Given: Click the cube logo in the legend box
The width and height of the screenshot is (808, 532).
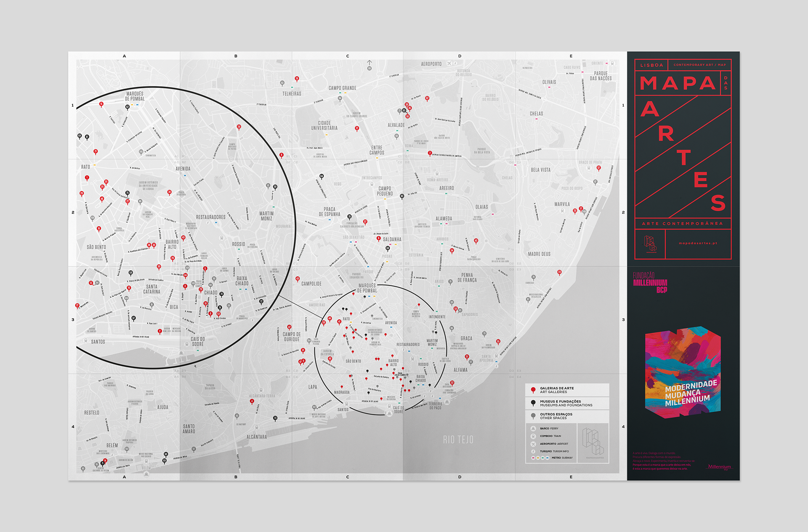Looking at the screenshot, I should click(593, 441).
